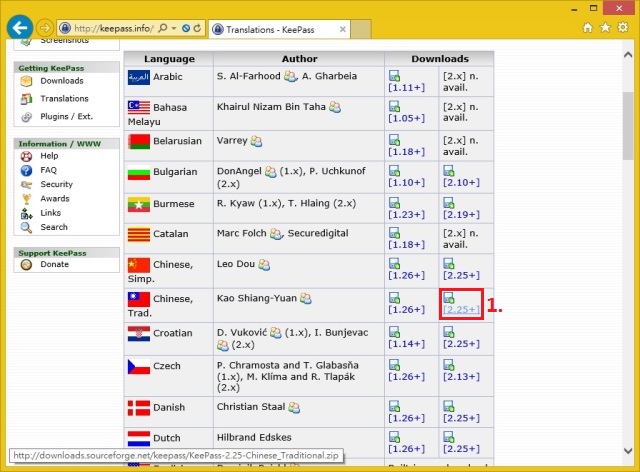Click the stop loading icon in address bar
This screenshot has width=640, height=472.
pyautogui.click(x=186, y=28)
